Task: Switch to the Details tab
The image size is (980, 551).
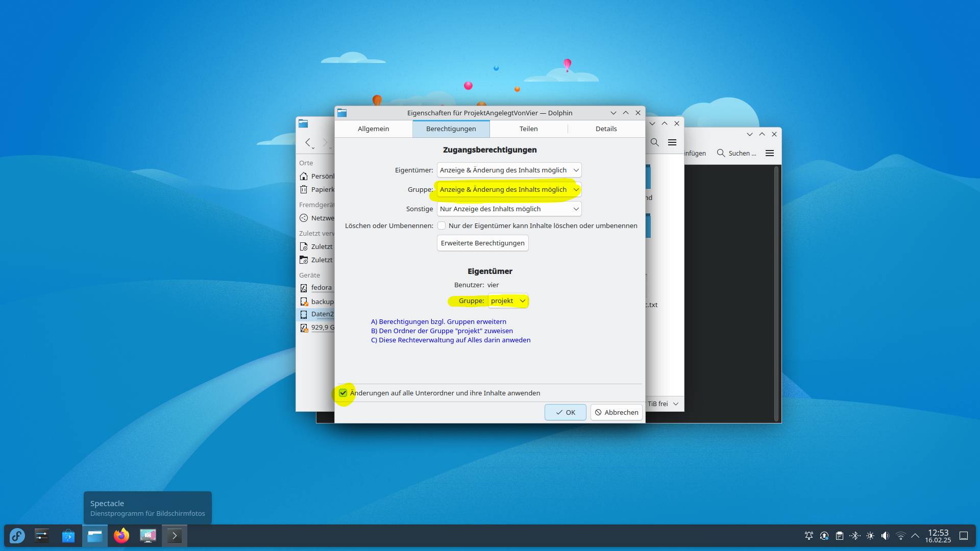Action: (606, 129)
